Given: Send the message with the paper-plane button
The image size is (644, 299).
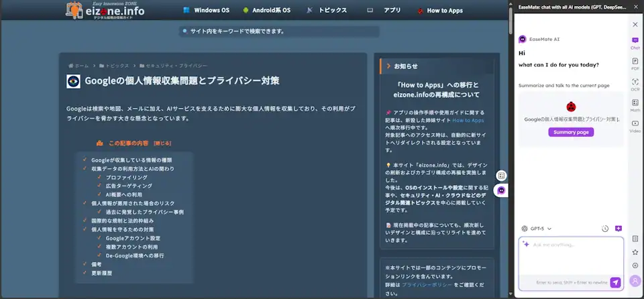Looking at the screenshot, I should pyautogui.click(x=615, y=282).
